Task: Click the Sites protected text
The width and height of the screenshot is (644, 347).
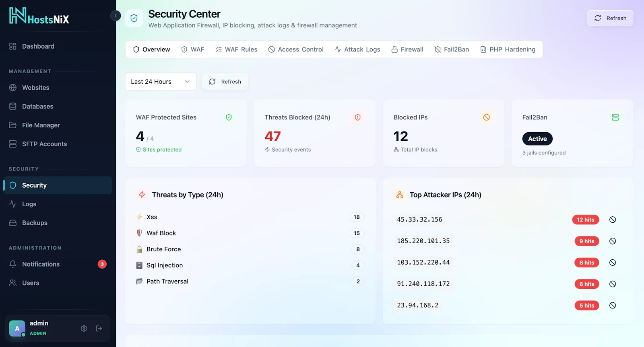Action: coord(162,150)
